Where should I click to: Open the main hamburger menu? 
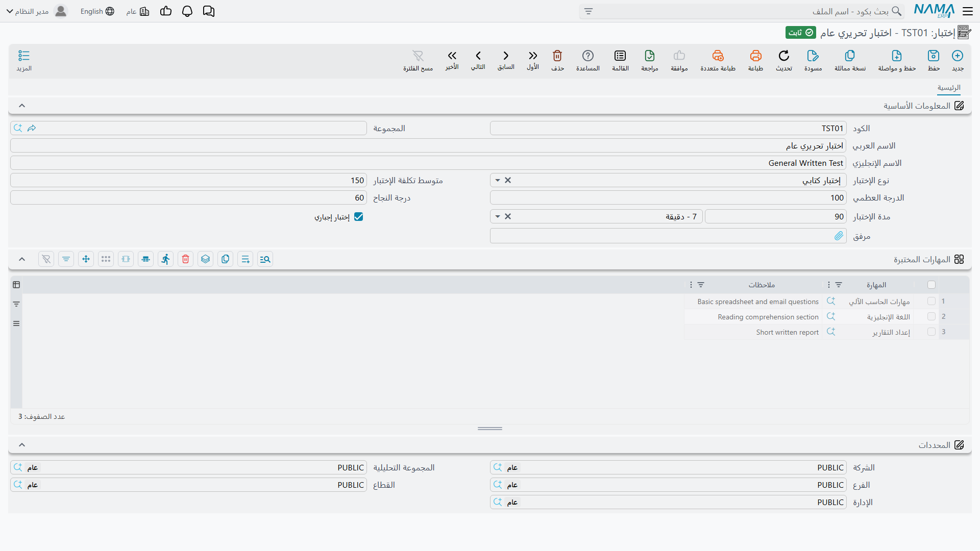point(968,11)
